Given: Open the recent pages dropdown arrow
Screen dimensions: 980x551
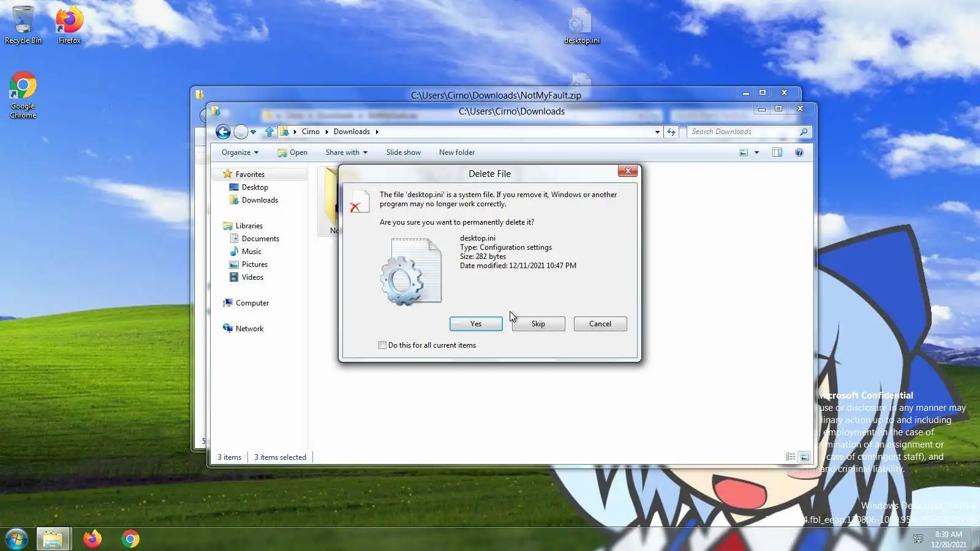Looking at the screenshot, I should (x=253, y=132).
